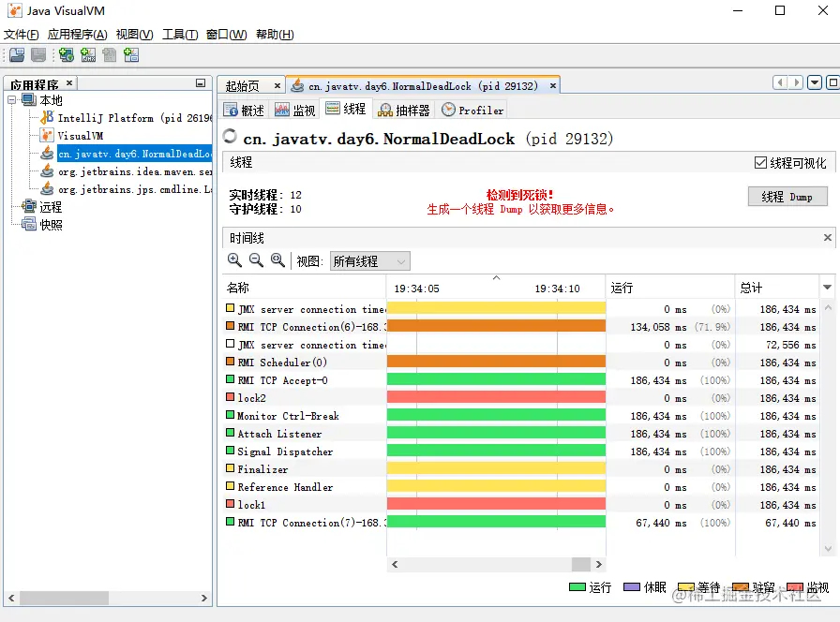Click the Add JMX Connection toolbar icon
840x622 pixels.
click(88, 54)
